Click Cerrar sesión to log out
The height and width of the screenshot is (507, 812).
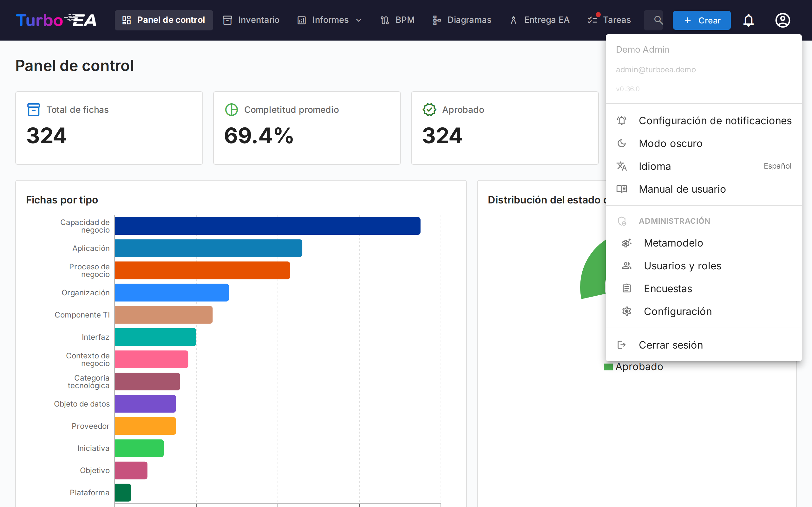coord(670,345)
